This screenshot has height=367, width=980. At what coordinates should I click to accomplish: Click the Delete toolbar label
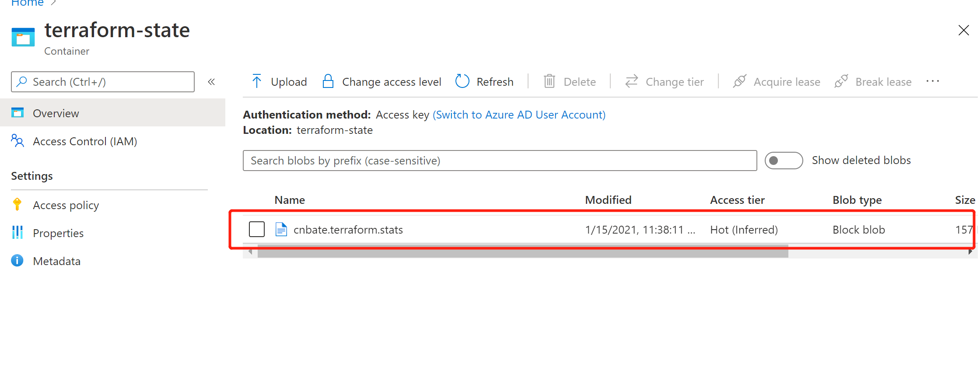pos(580,82)
